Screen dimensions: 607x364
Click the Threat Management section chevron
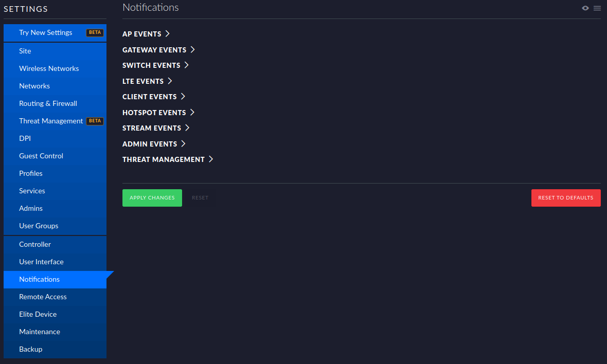tap(210, 159)
